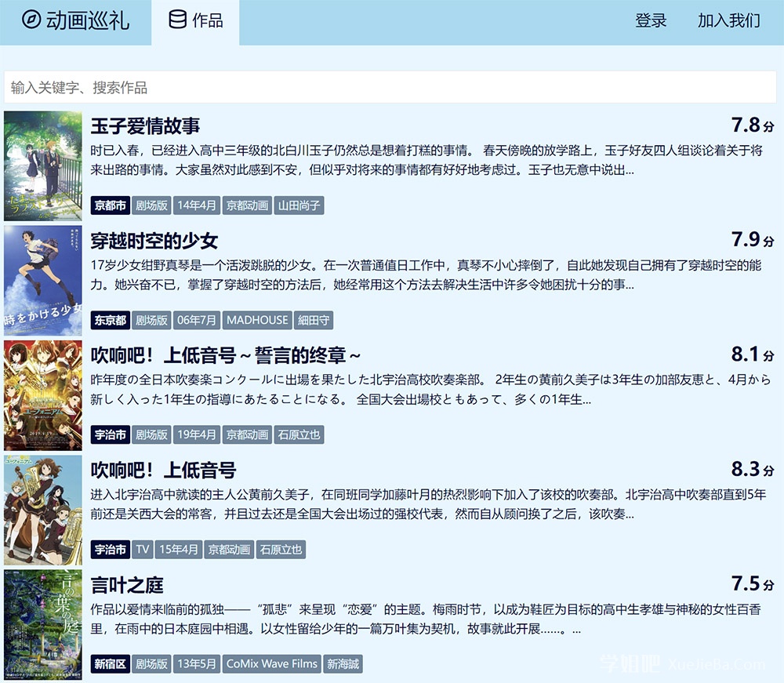Viewport: 784px width, 683px height.
Task: Focus the 输入关键字、搜索作品 search field
Action: click(390, 88)
